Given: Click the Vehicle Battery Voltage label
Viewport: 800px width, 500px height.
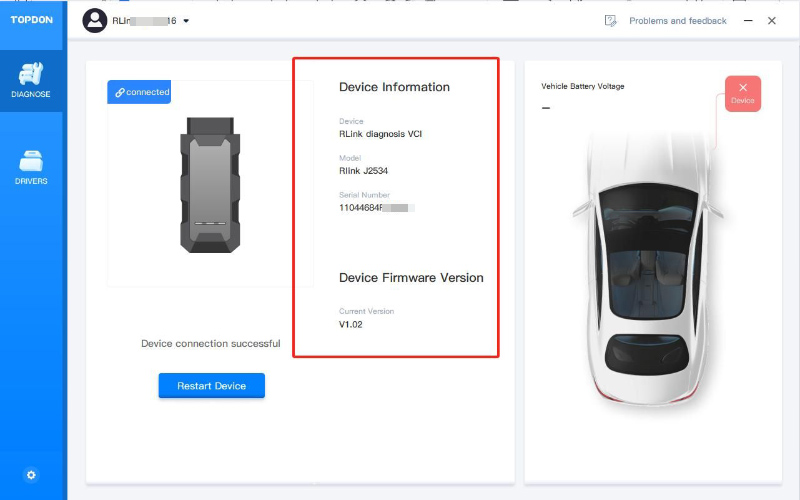Looking at the screenshot, I should pyautogui.click(x=582, y=87).
